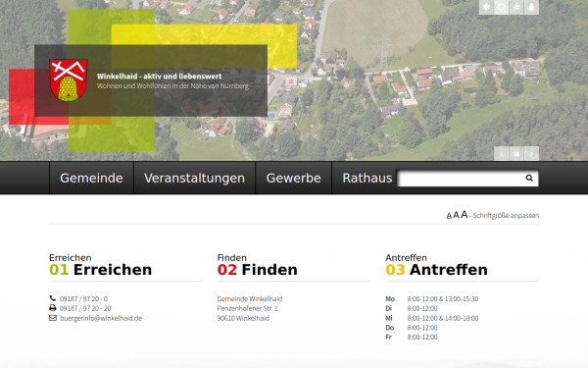Click Monday hours '8:00-12:00 & 13:00-15:30'
Viewport: 588px width, 368px height.
(443, 299)
